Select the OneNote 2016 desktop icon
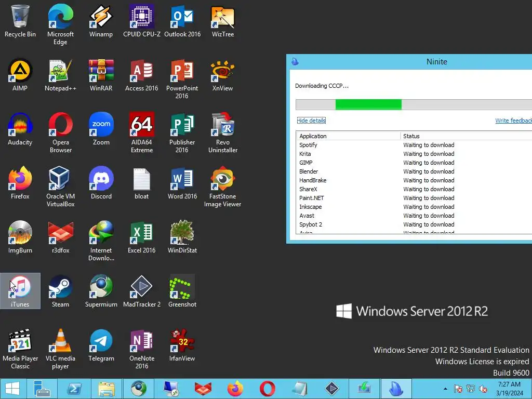Viewport: 532px width, 399px height. click(x=141, y=349)
